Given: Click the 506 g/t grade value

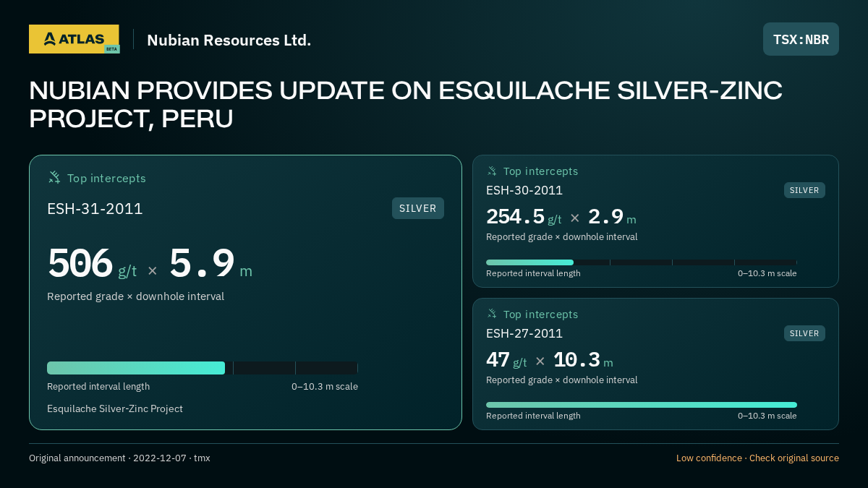Looking at the screenshot, I should click(x=92, y=263).
